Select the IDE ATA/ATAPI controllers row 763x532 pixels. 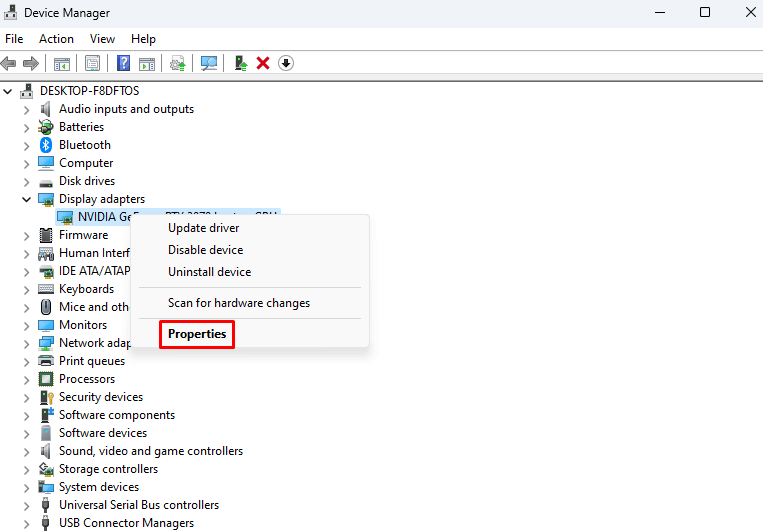pyautogui.click(x=94, y=271)
